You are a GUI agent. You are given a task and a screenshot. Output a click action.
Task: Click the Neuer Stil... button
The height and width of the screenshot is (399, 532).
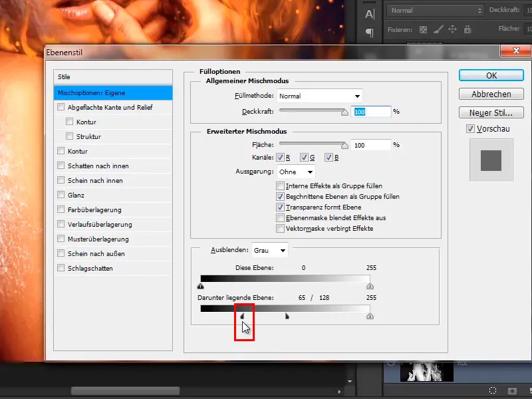click(x=491, y=112)
